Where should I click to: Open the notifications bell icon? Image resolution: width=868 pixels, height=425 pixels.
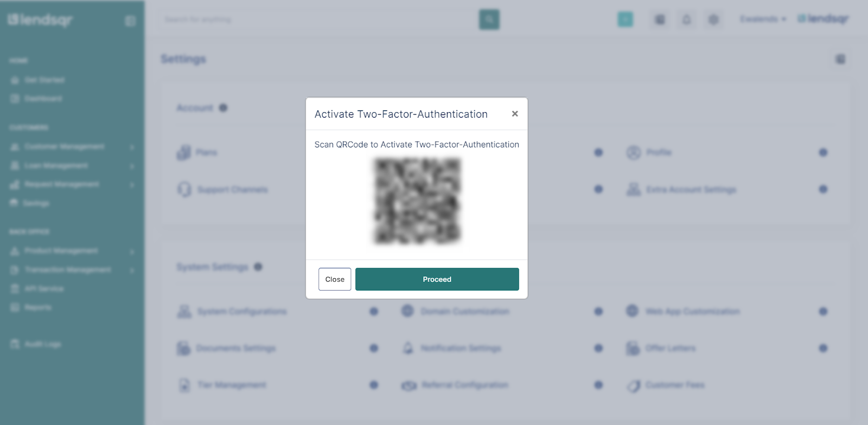pos(686,20)
